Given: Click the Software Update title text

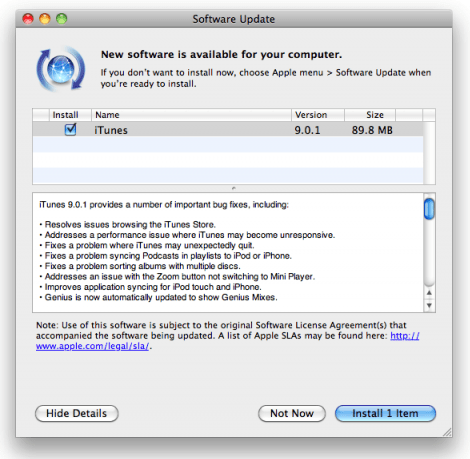Looking at the screenshot, I should pyautogui.click(x=234, y=19).
